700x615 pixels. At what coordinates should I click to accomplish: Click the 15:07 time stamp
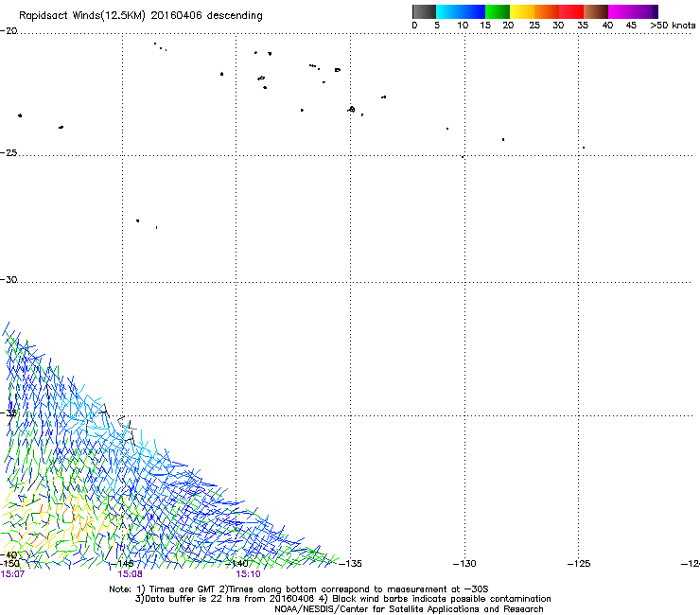[12, 574]
